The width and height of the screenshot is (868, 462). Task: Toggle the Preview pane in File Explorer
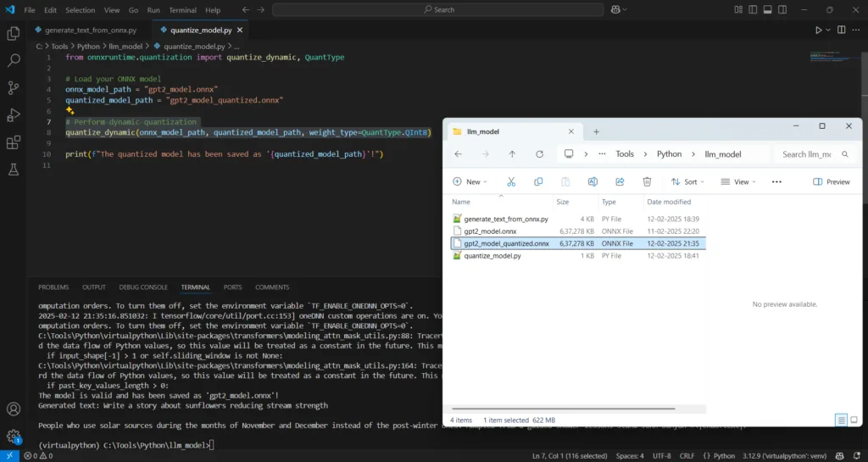pos(831,181)
